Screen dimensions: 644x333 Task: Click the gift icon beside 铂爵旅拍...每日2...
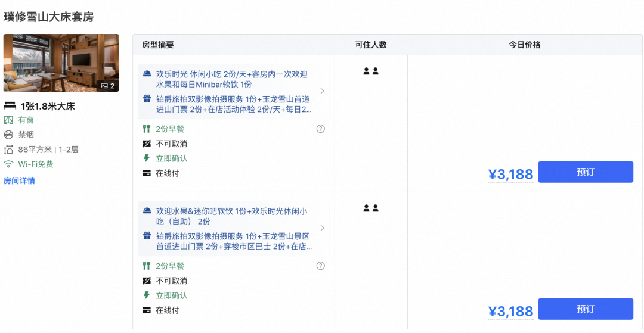click(147, 98)
